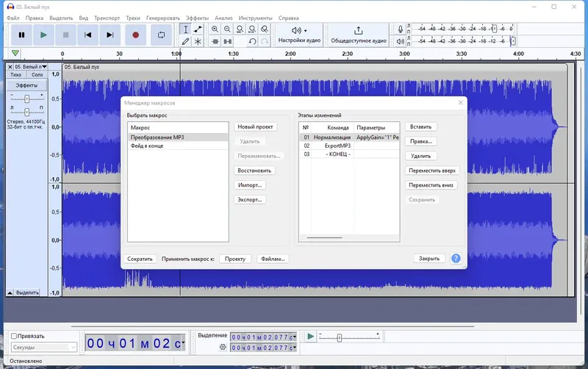Screen dimensions: 588x369
Task: Toggle Соло button on track
Action: click(37, 75)
